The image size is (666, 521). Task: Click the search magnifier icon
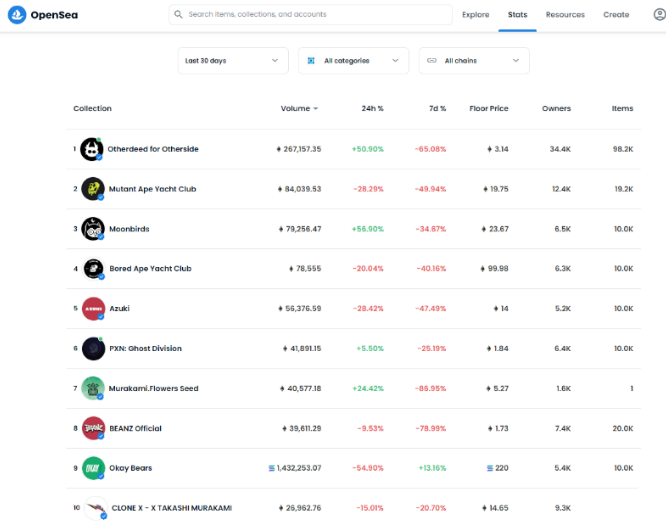pyautogui.click(x=178, y=14)
